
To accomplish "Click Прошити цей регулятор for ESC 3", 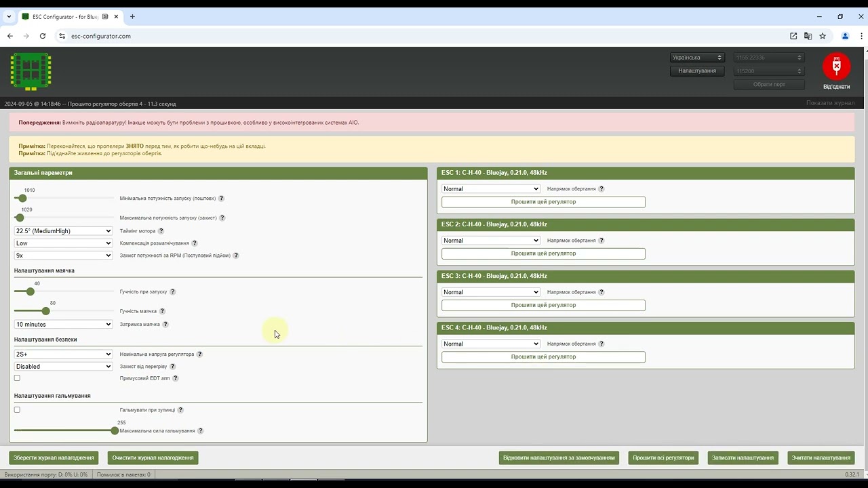I will [543, 305].
